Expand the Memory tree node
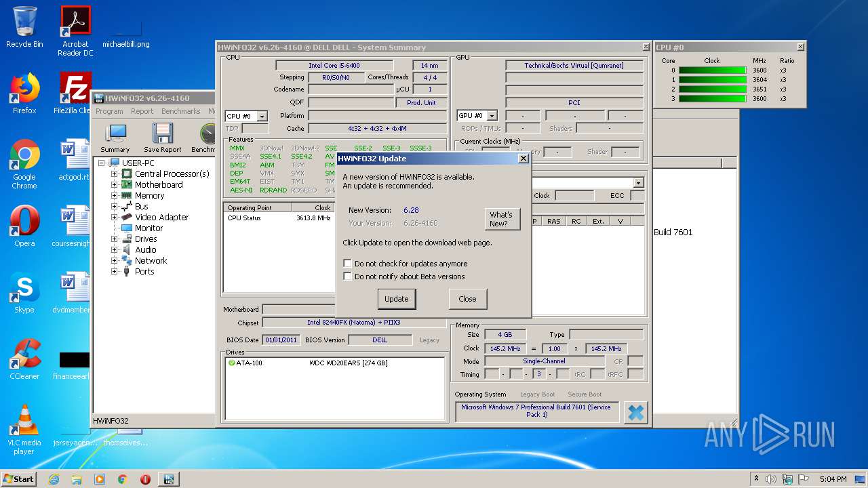This screenshot has width=868, height=488. pos(115,196)
